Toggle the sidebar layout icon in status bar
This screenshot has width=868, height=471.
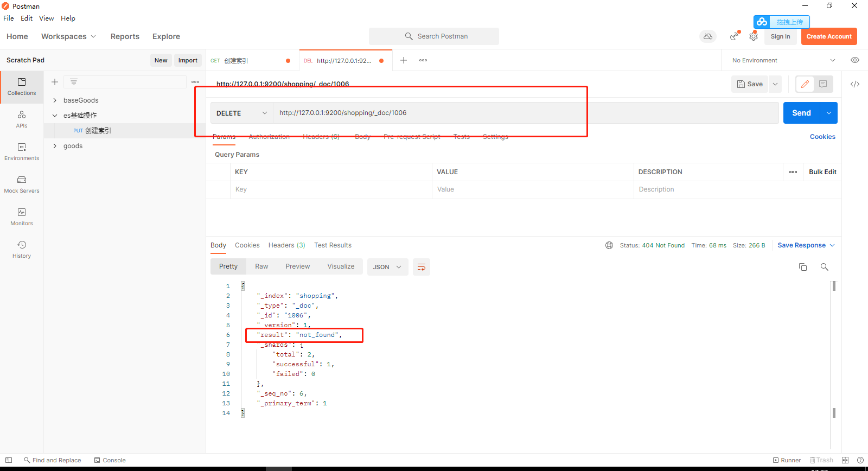click(9, 460)
